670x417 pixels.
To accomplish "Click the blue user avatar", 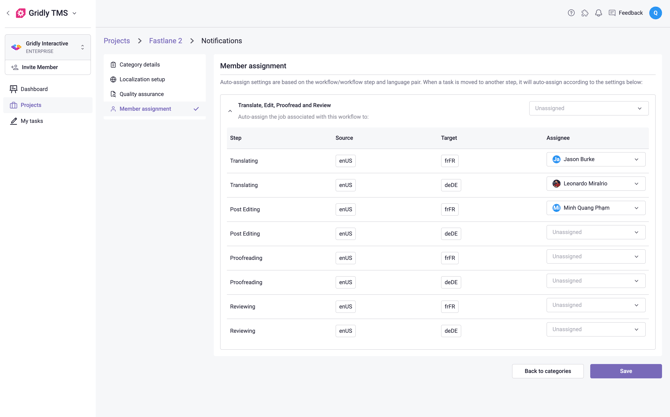I will pyautogui.click(x=655, y=13).
